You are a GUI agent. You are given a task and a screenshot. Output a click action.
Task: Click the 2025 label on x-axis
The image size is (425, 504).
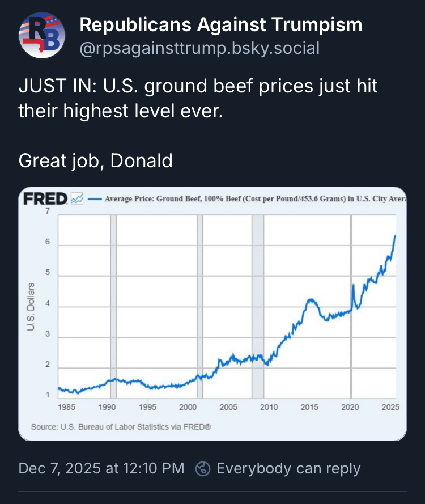[389, 407]
